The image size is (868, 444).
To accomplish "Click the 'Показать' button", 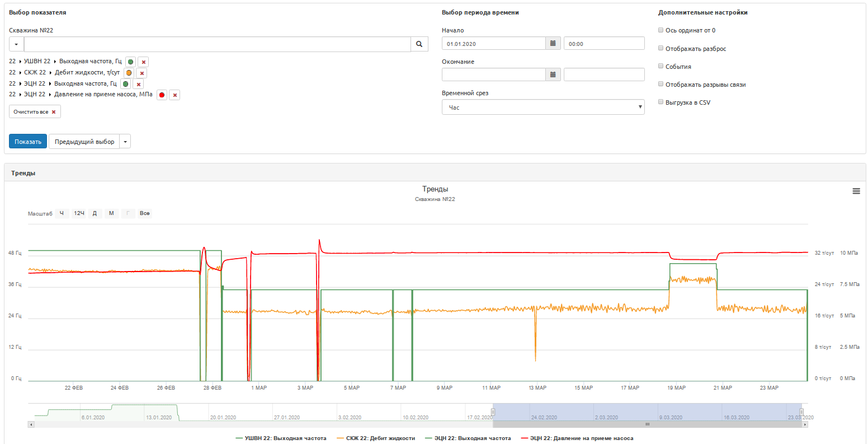I will pos(28,142).
